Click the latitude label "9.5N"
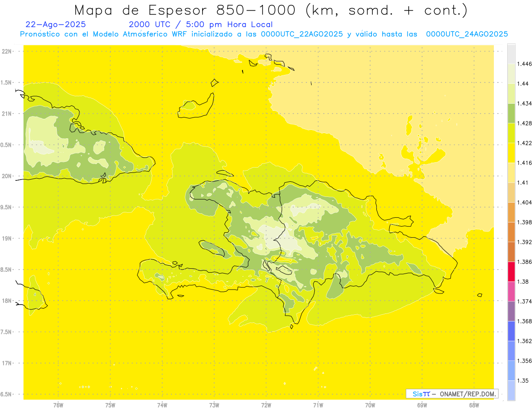The height and width of the screenshot is (411, 532). (x=7, y=207)
